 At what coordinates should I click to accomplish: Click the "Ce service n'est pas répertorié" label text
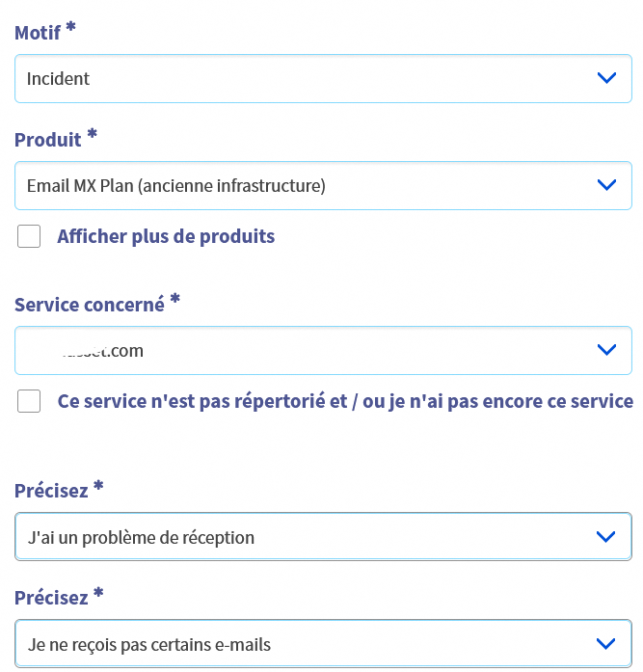click(345, 401)
